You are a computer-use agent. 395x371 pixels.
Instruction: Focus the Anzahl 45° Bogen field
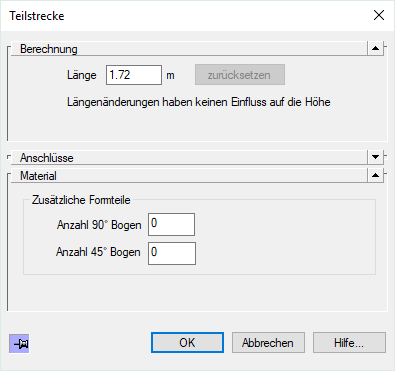pyautogui.click(x=172, y=253)
